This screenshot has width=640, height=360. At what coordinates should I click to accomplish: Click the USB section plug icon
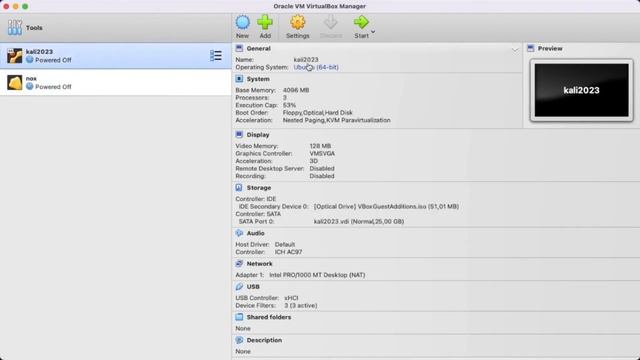[x=239, y=287]
